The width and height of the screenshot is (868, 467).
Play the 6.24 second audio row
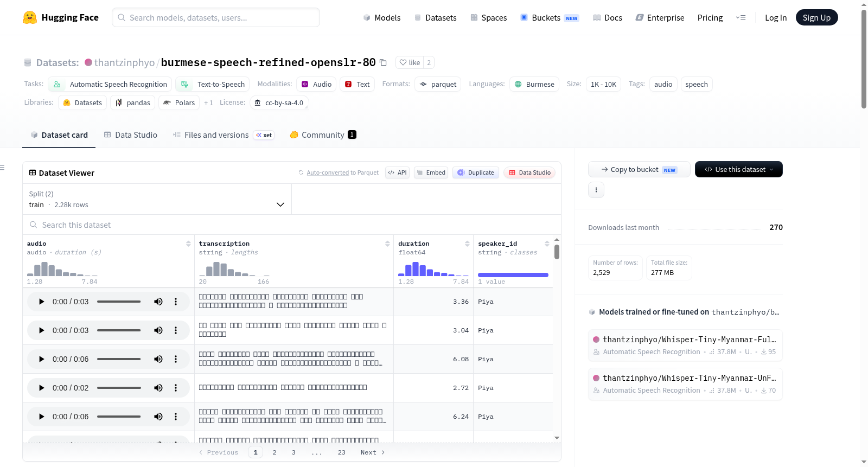(x=41, y=417)
